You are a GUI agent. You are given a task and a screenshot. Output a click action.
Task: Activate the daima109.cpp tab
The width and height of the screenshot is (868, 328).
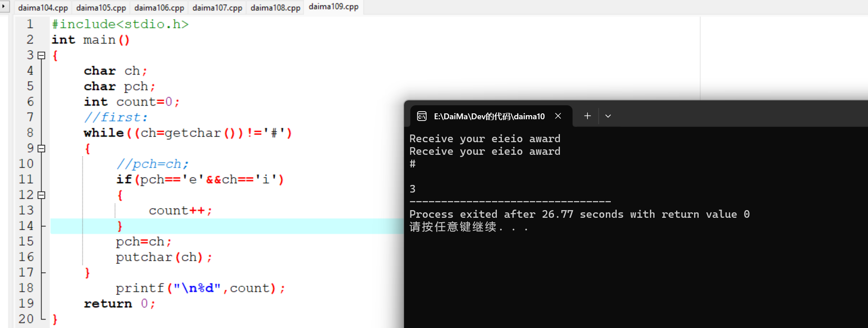(333, 7)
